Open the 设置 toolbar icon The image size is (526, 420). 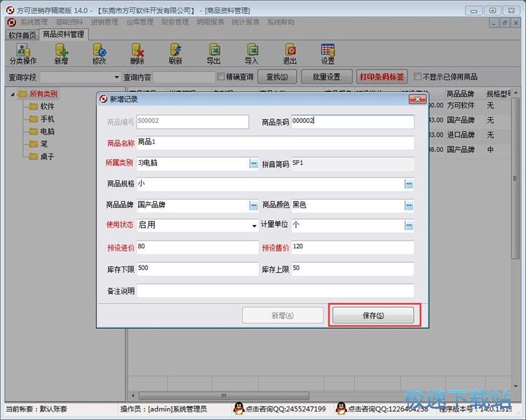coord(328,54)
